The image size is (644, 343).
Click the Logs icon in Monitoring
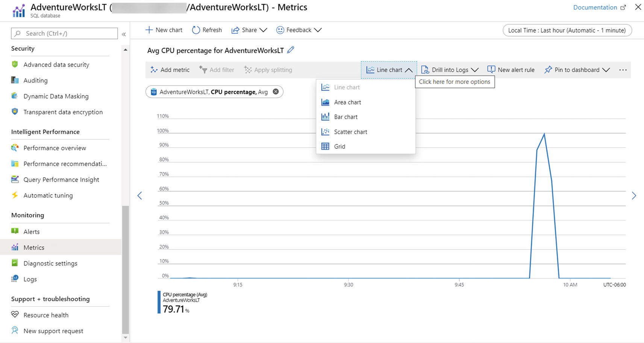point(15,278)
